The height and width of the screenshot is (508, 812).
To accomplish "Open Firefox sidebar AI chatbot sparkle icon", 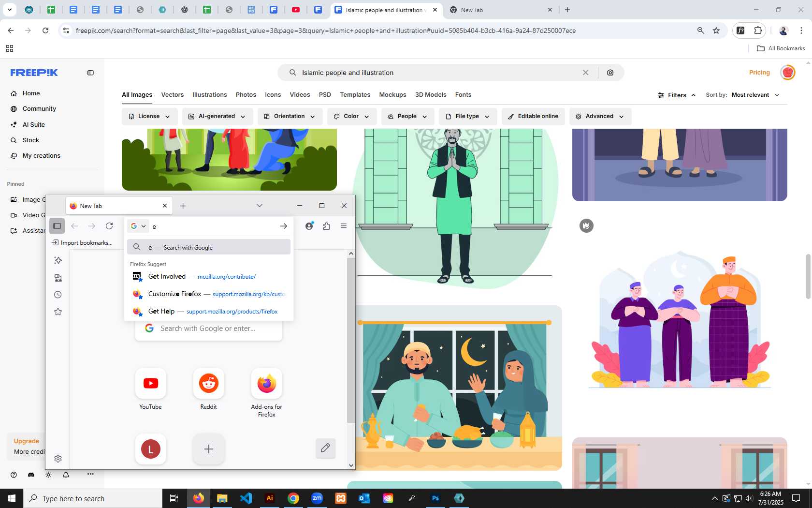I will click(x=58, y=260).
